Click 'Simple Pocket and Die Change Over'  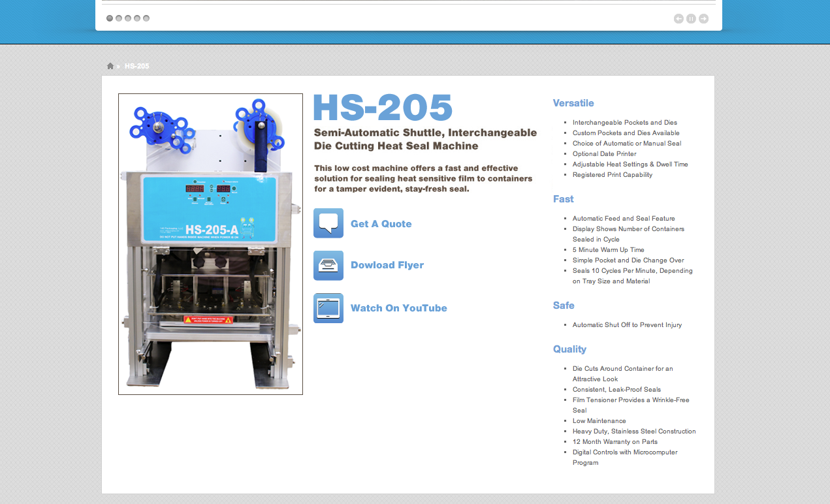click(629, 260)
